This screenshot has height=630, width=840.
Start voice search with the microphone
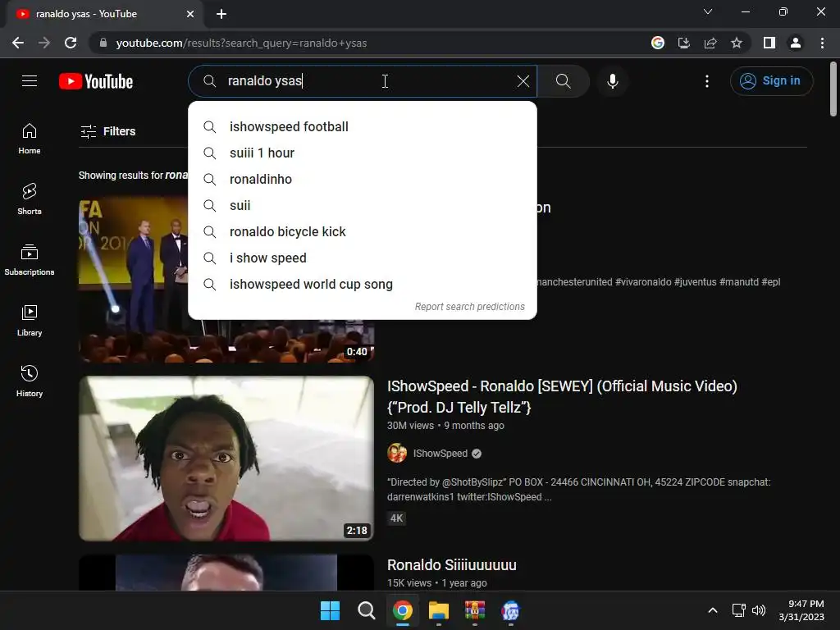point(612,81)
